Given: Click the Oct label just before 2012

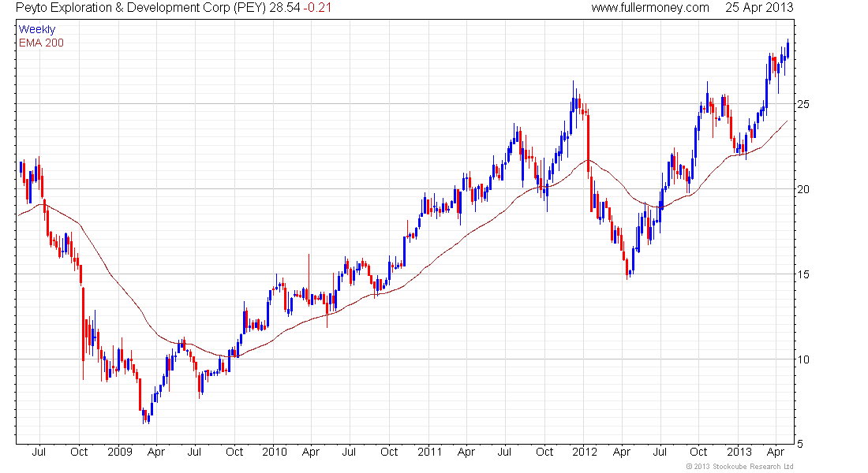Looking at the screenshot, I should coord(544,452).
